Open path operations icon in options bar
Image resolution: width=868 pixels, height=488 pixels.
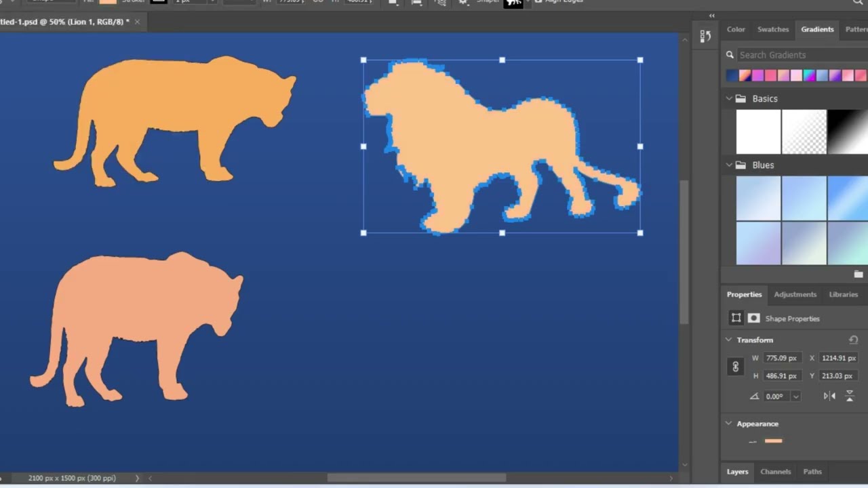393,3
